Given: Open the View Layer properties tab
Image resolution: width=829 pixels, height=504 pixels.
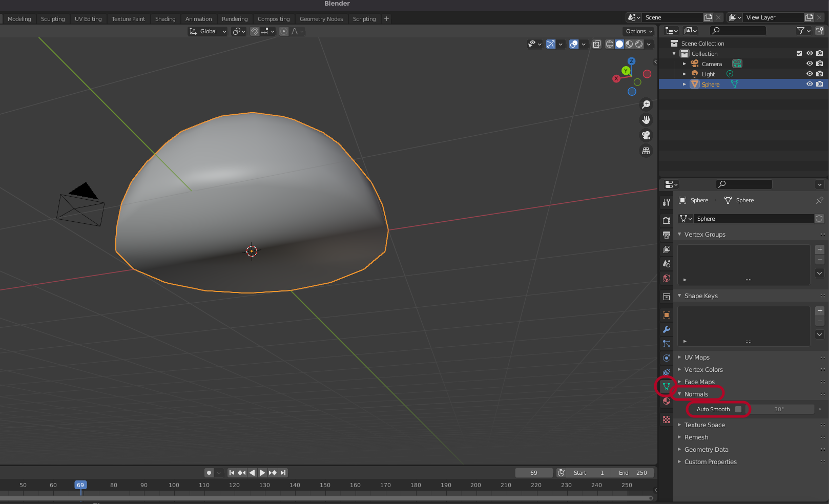Looking at the screenshot, I should 667,249.
